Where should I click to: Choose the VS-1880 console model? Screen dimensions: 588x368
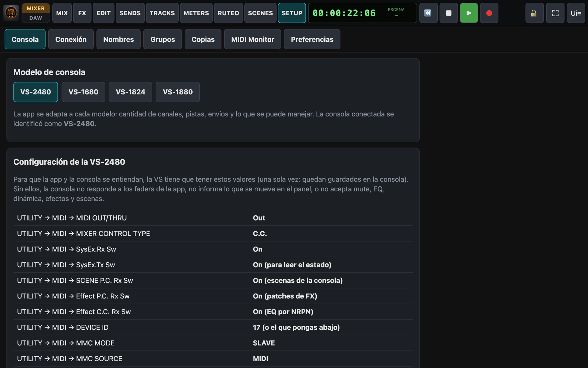tap(178, 92)
